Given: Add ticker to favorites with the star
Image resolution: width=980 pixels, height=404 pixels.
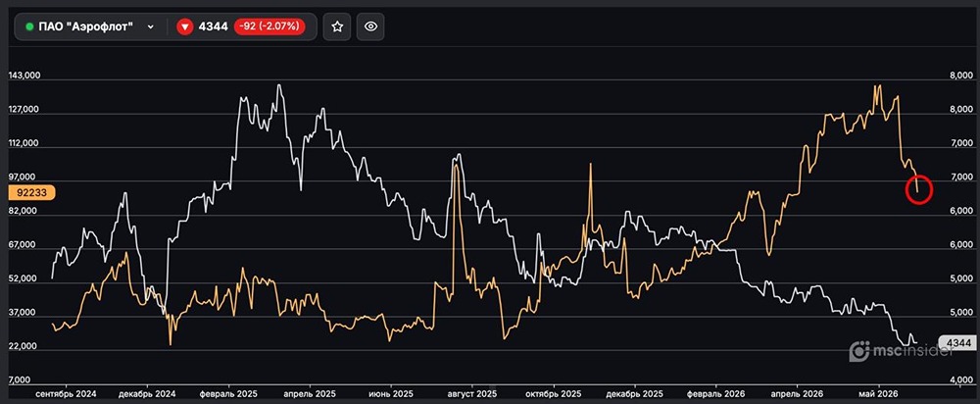Looking at the screenshot, I should click(337, 26).
